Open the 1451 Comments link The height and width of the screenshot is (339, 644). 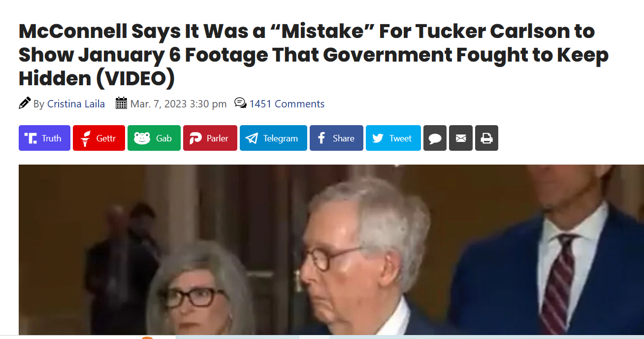(x=287, y=104)
